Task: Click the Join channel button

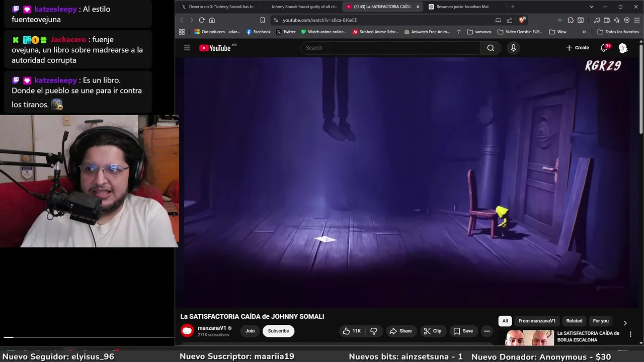Action: click(250, 331)
